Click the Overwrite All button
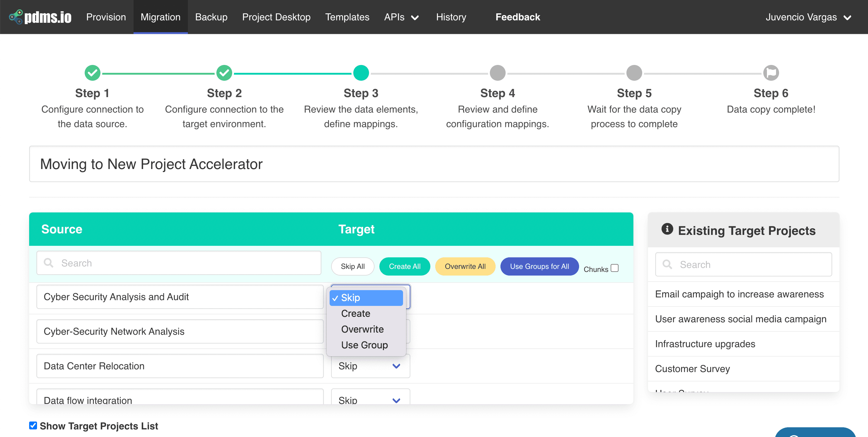This screenshot has height=437, width=868. 465,266
